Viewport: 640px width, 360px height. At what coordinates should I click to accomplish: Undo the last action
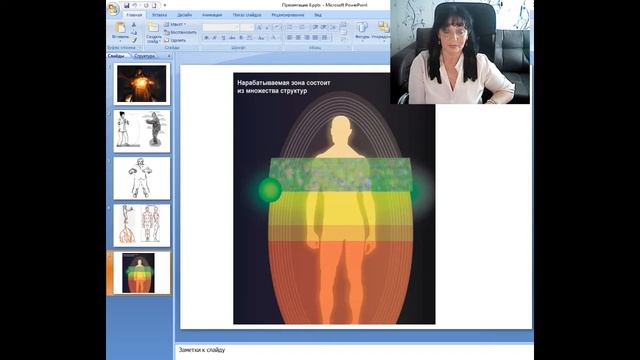(134, 5)
